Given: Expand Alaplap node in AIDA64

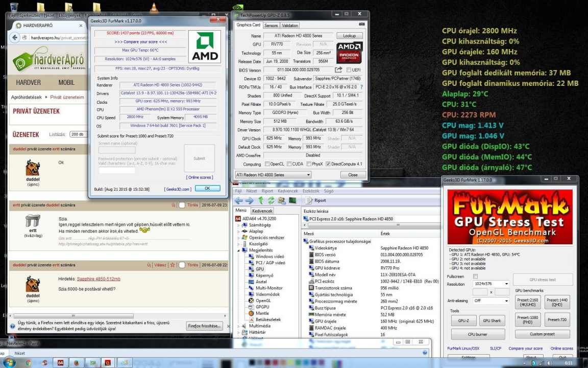Looking at the screenshot, I should point(238,232).
